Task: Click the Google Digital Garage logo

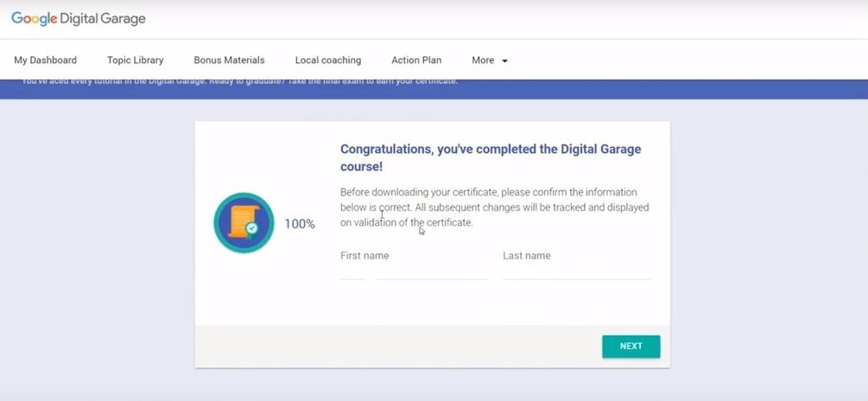Action: [x=79, y=18]
